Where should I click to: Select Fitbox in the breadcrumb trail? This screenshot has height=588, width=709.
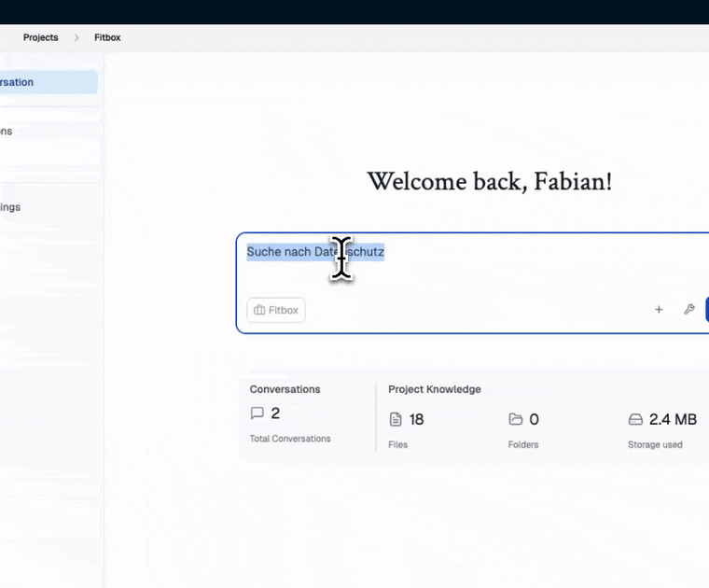(107, 37)
